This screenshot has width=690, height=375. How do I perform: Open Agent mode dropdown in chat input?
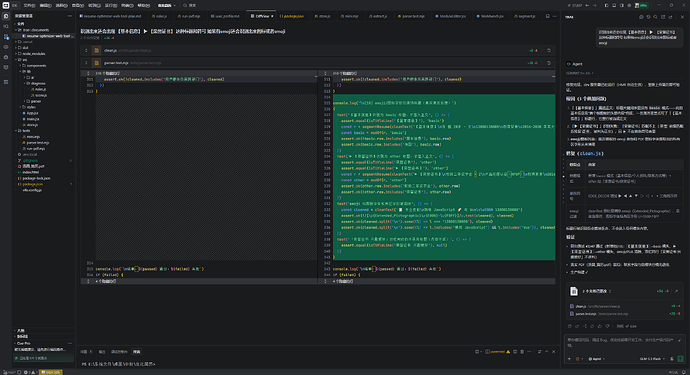click(x=596, y=359)
